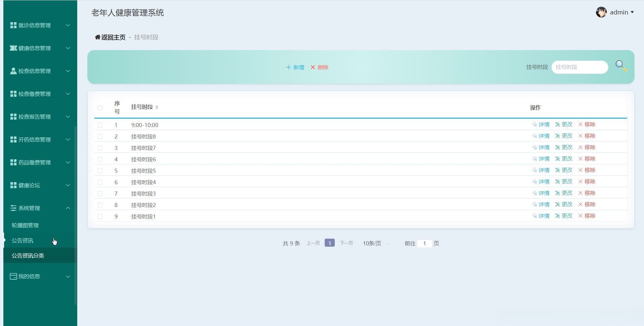Click the 移除 X icon for 挂号时段7
The image size is (644, 326).
pos(580,147)
